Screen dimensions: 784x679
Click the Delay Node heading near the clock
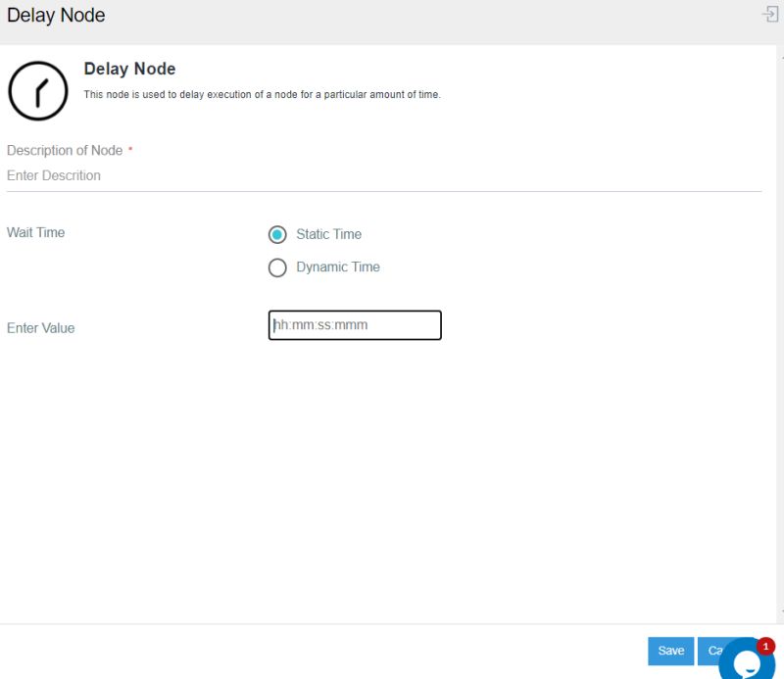(129, 69)
